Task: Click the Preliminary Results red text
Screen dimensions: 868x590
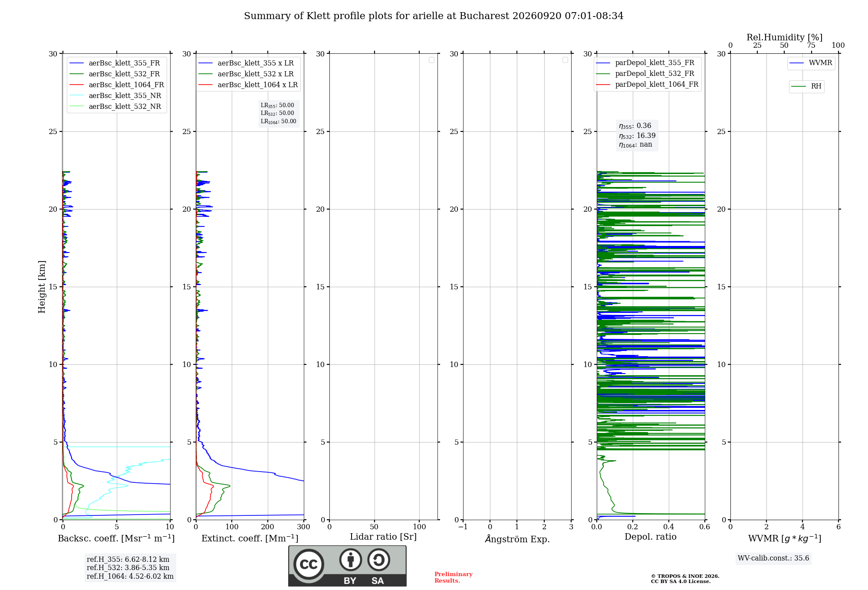Action: [454, 577]
